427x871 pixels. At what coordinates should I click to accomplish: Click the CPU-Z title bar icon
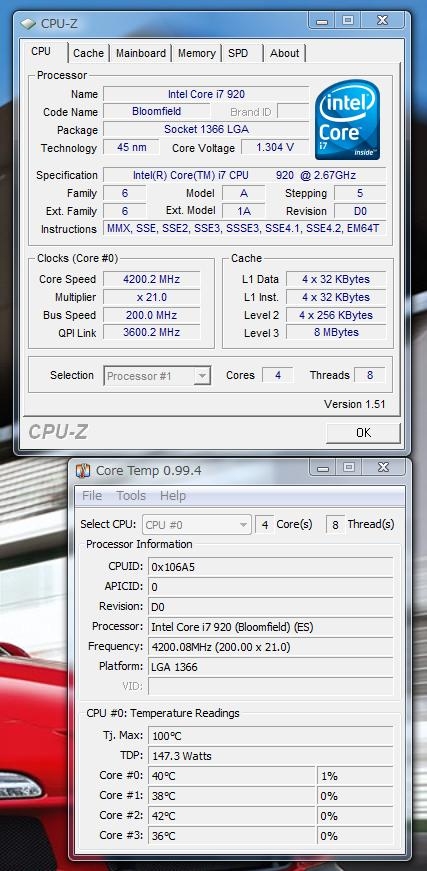pos(28,24)
